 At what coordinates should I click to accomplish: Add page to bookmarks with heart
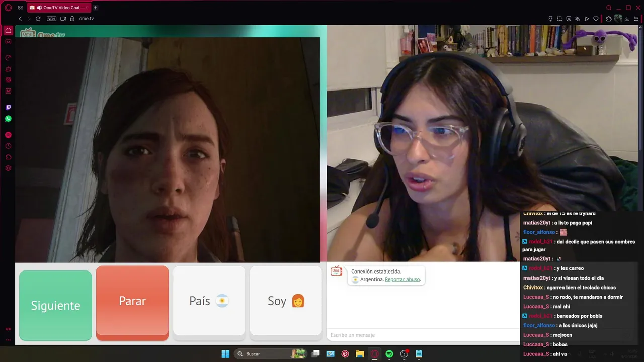(x=596, y=19)
